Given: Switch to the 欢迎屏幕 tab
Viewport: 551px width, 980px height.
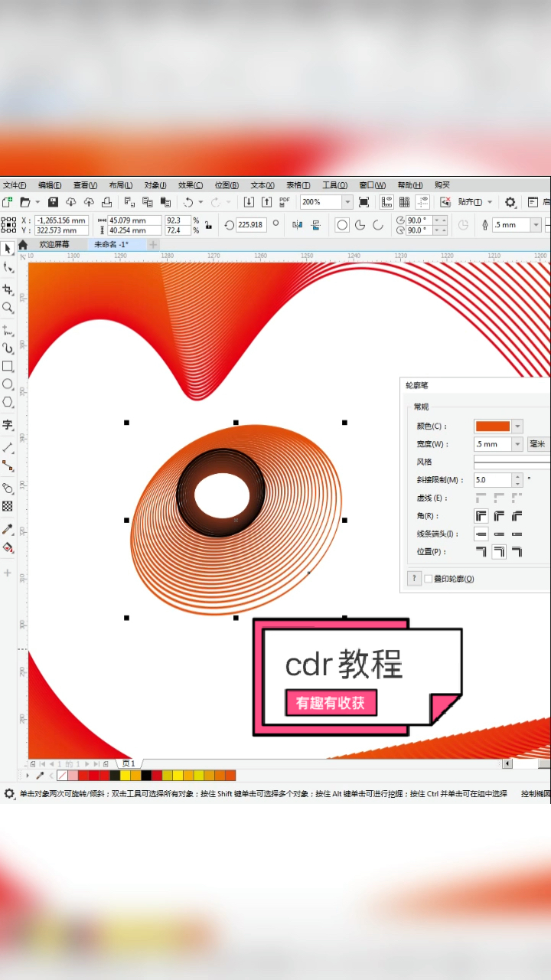Looking at the screenshot, I should (x=54, y=245).
